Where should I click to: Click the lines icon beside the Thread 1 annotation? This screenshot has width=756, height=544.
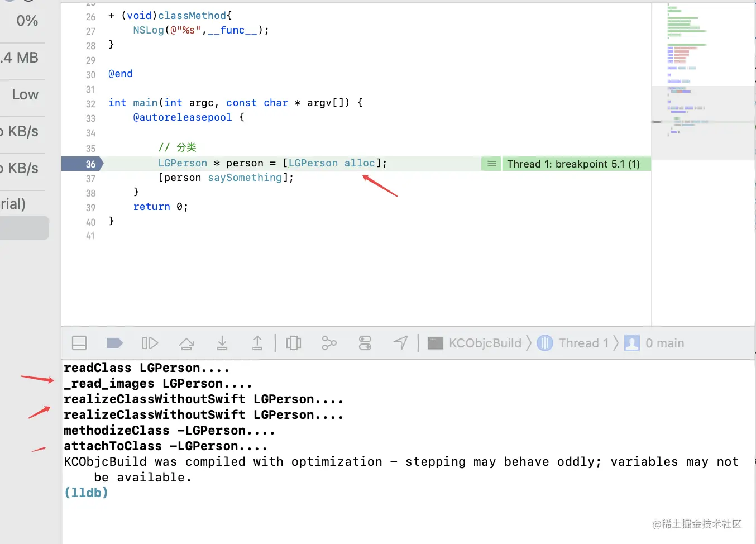tap(491, 164)
